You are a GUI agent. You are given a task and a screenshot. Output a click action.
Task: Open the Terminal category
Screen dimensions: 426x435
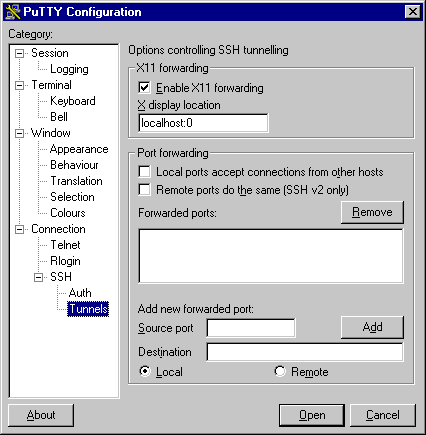(51, 85)
